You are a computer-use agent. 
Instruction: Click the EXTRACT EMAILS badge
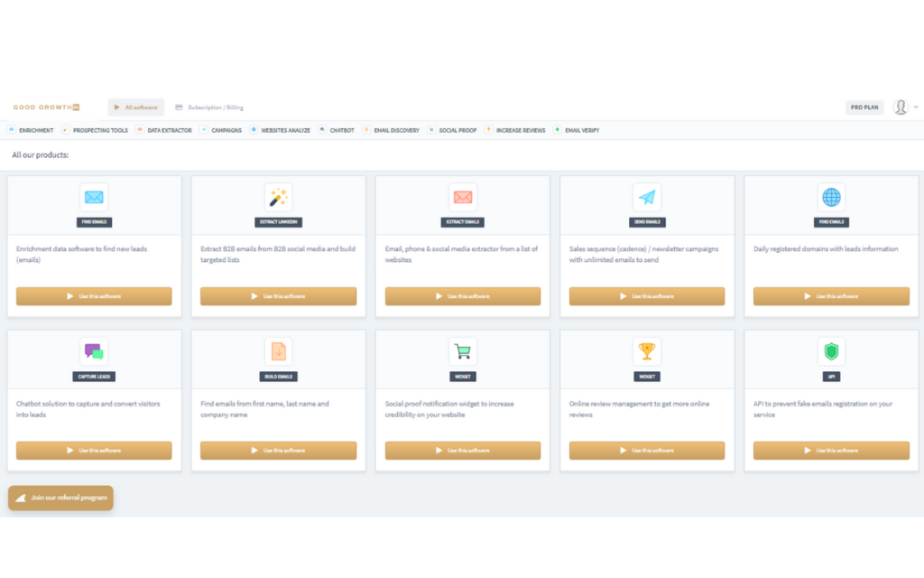tap(463, 222)
